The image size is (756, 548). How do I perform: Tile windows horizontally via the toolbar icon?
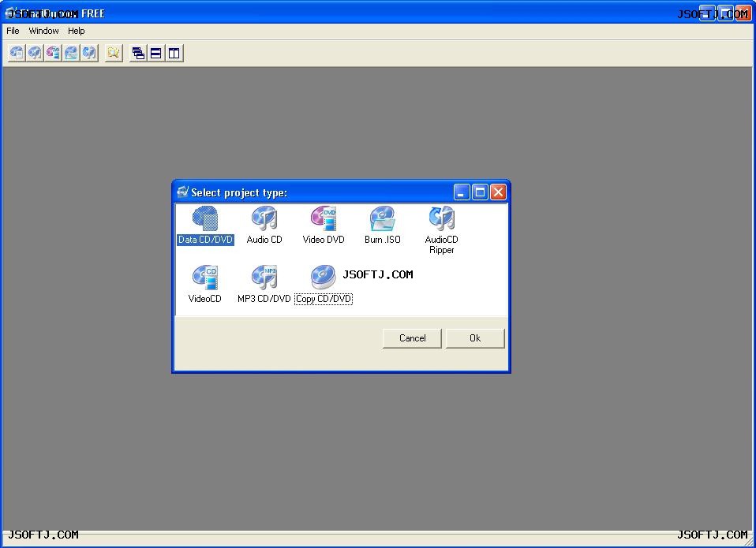coord(156,53)
